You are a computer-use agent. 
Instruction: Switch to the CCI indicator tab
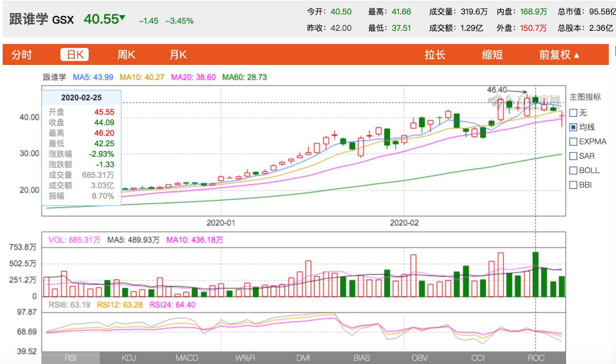(478, 358)
